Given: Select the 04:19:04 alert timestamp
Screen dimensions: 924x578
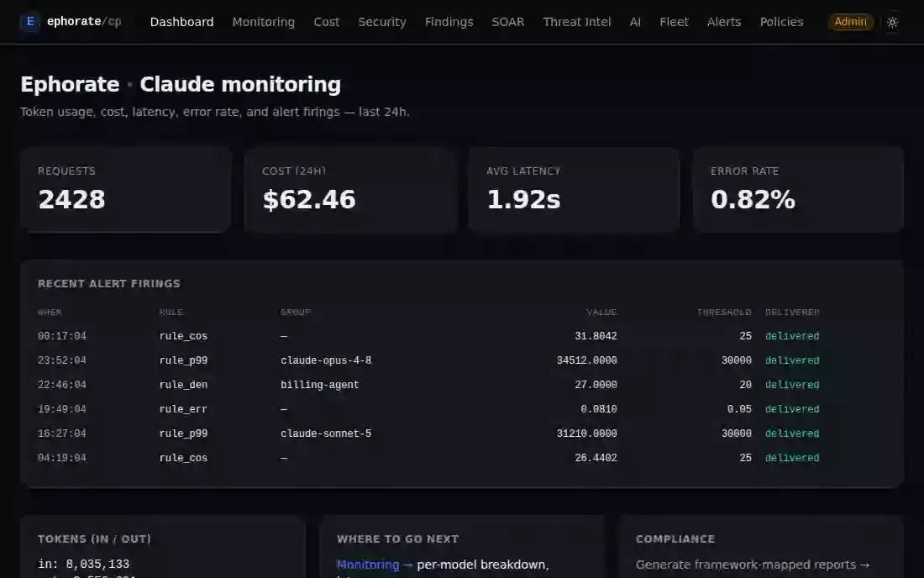Looking at the screenshot, I should (62, 458).
